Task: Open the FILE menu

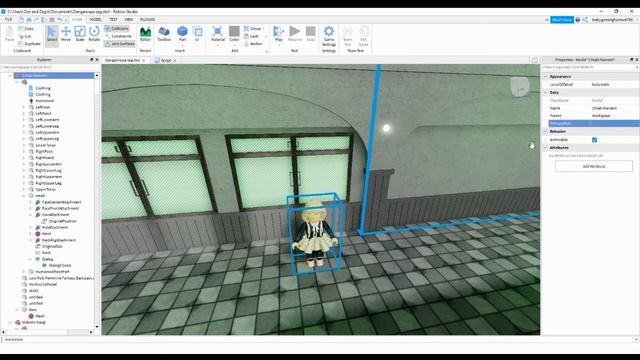Action: 8,20
